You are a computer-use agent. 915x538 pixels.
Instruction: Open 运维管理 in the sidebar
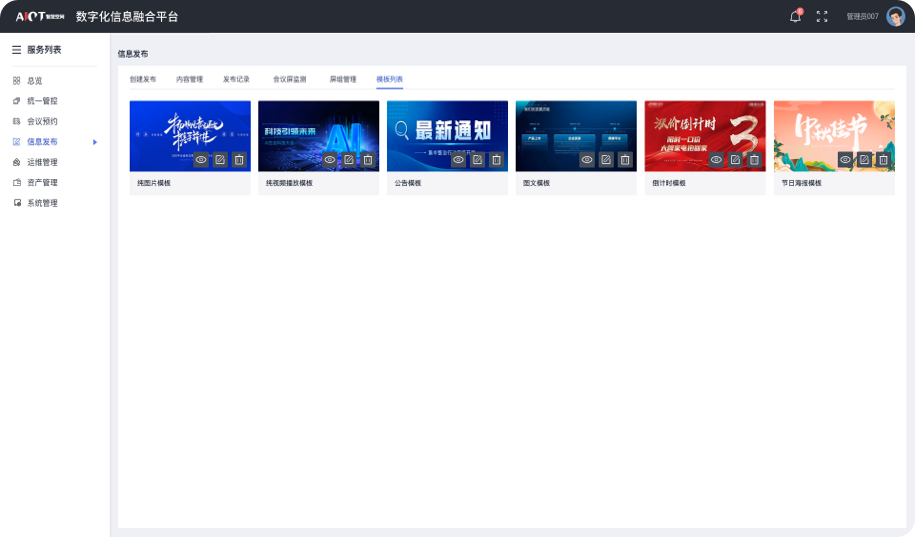tap(42, 162)
